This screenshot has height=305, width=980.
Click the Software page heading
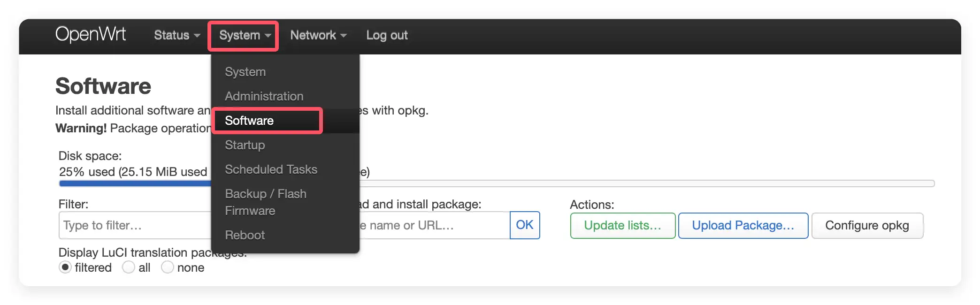103,86
